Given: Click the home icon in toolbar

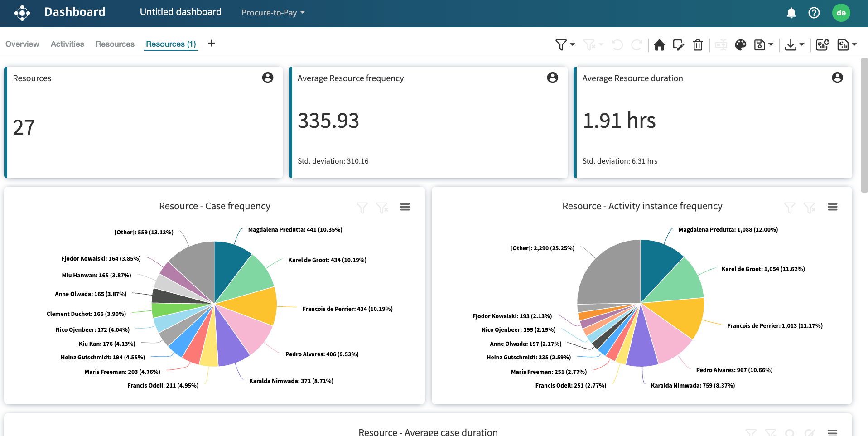Looking at the screenshot, I should point(659,45).
